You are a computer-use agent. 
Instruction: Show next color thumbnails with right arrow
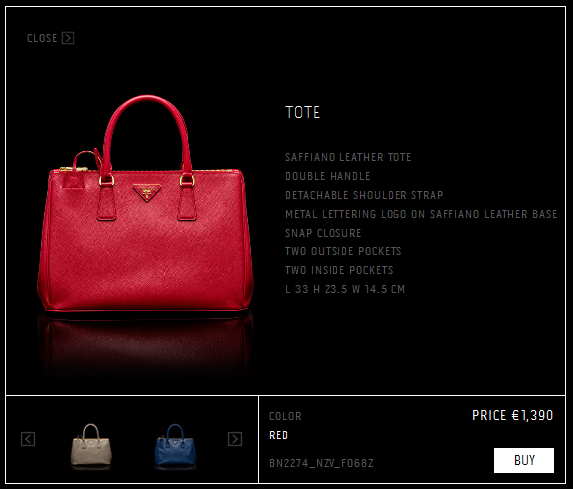click(x=235, y=439)
